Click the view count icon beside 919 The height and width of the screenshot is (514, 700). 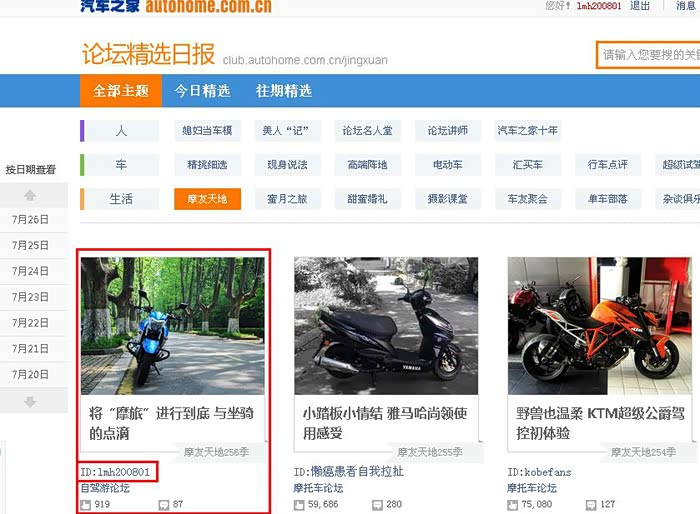point(85,505)
